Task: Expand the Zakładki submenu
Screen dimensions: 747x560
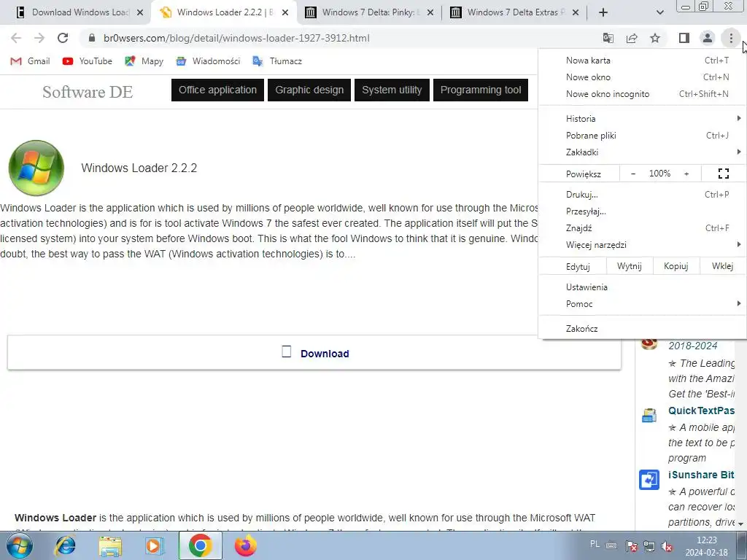Action: [x=642, y=152]
